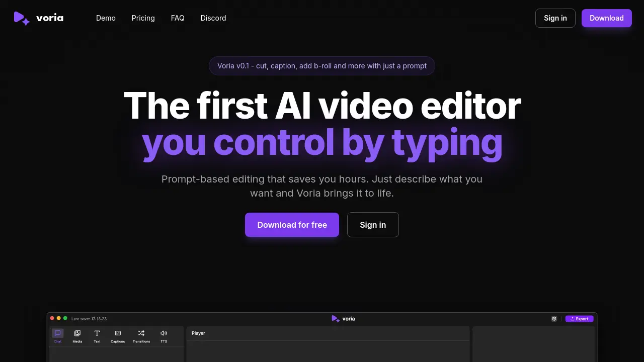Go to the Pricing page link

tap(143, 18)
